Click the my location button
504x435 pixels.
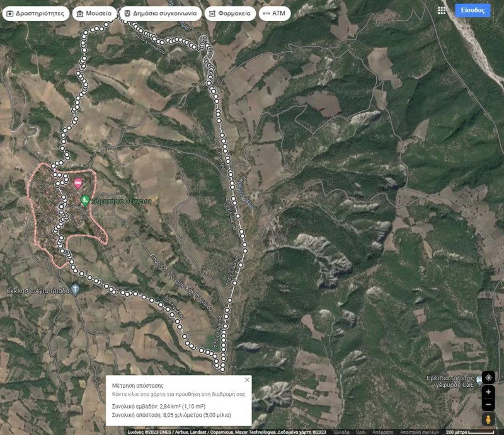(488, 378)
